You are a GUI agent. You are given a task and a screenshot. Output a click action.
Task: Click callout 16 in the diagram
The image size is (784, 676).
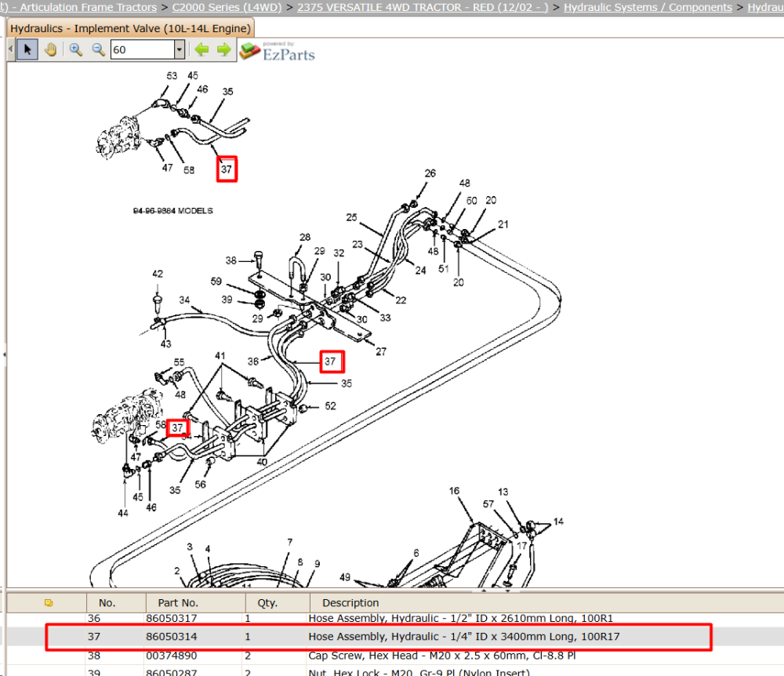coord(454,490)
